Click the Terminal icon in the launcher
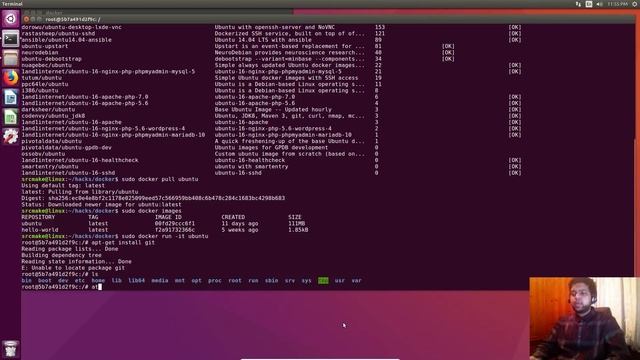The width and height of the screenshot is (640, 360). 11,39
